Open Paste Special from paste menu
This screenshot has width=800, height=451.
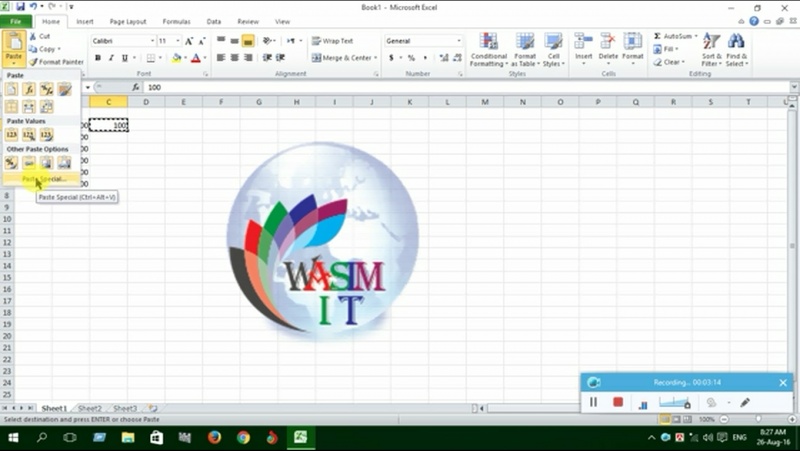tap(42, 179)
